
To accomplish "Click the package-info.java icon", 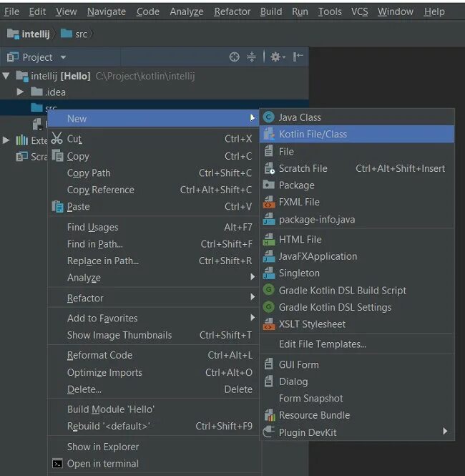I will coord(269,219).
